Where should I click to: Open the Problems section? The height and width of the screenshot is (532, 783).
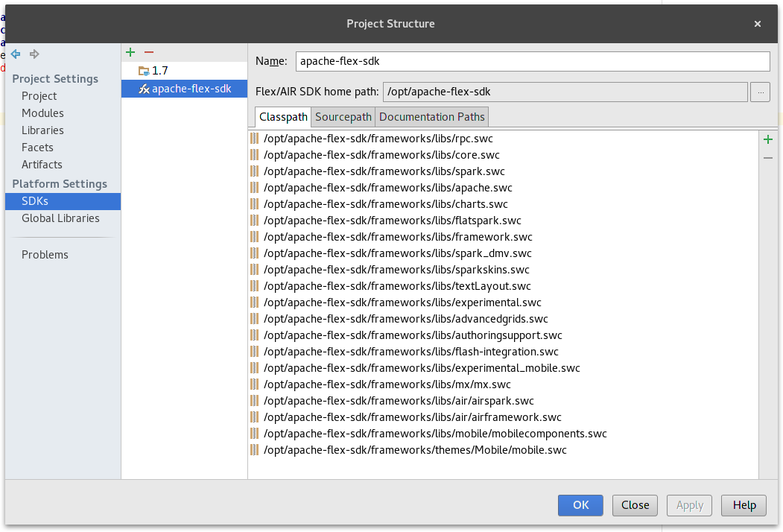[x=45, y=255]
